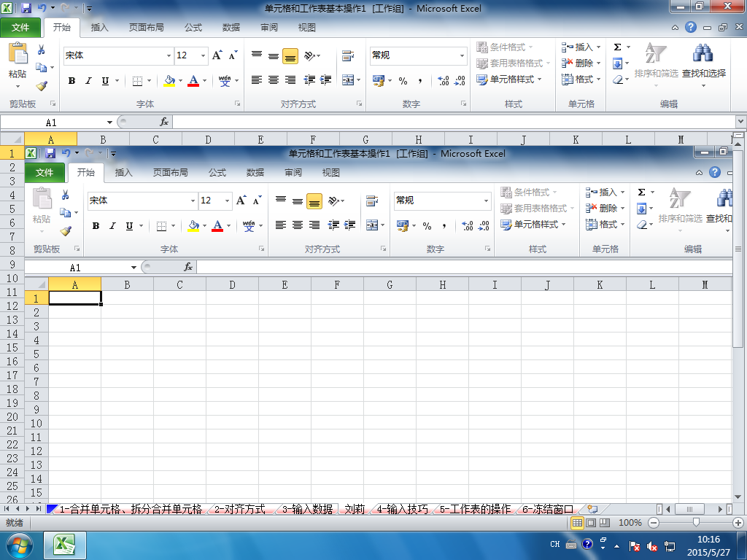Click accounting number format in the outer ribbon
Viewport: 747px width, 560px height.
tap(379, 80)
